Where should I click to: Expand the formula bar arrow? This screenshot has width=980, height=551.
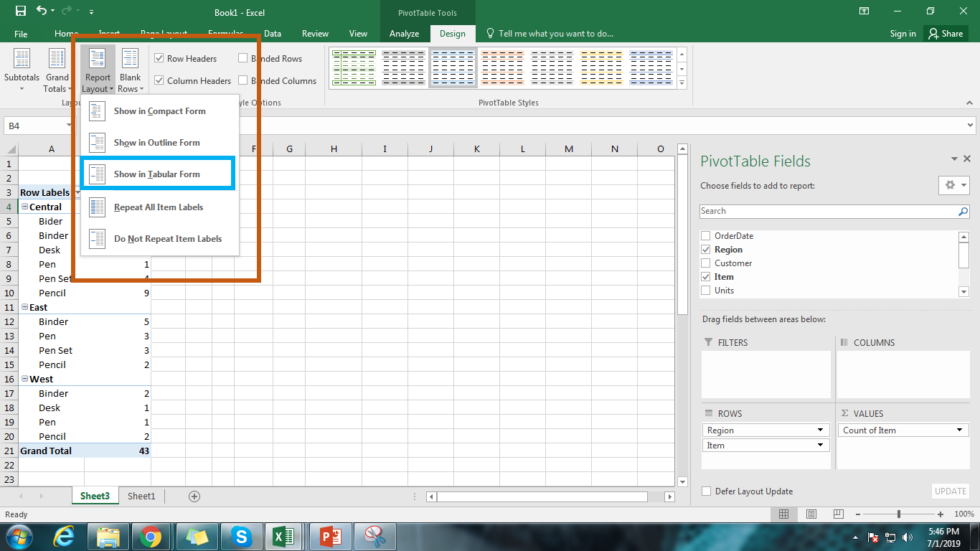[x=971, y=126]
